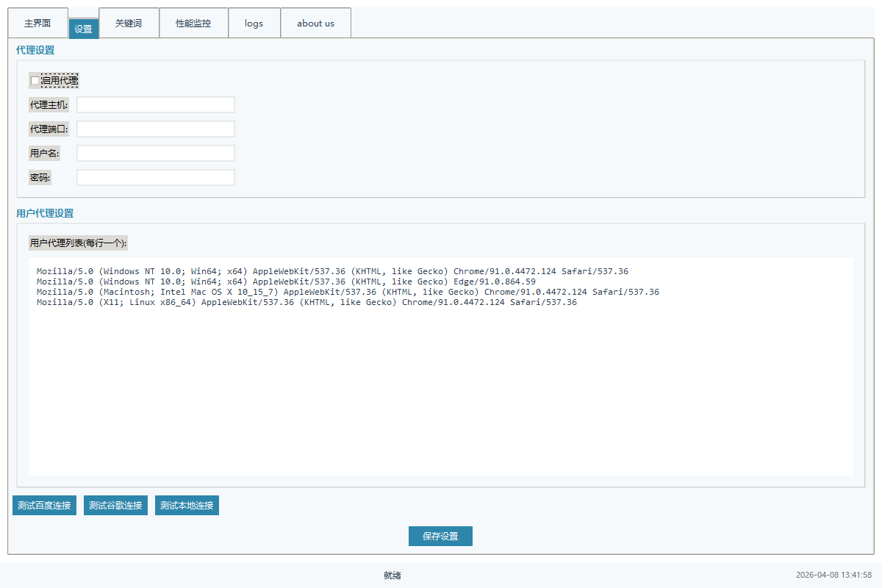This screenshot has width=882, height=588.
Task: Click the 就绪 status text
Action: pyautogui.click(x=392, y=576)
